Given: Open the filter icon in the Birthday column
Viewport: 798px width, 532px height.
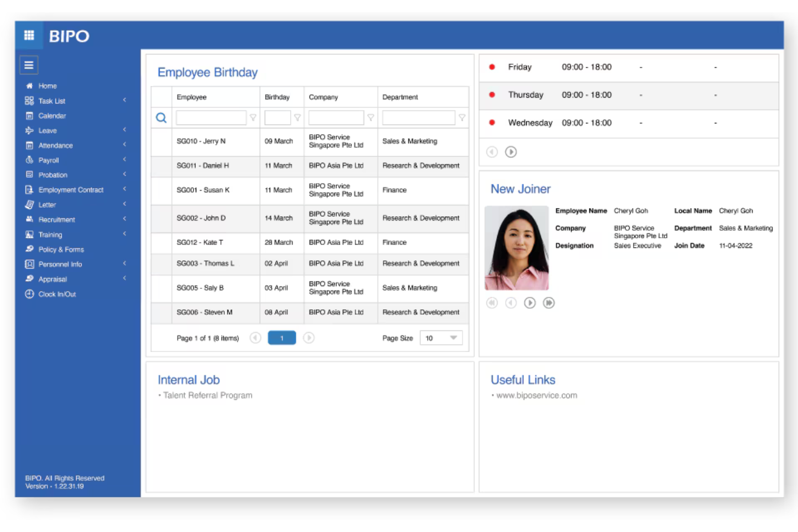Looking at the screenshot, I should click(x=299, y=118).
